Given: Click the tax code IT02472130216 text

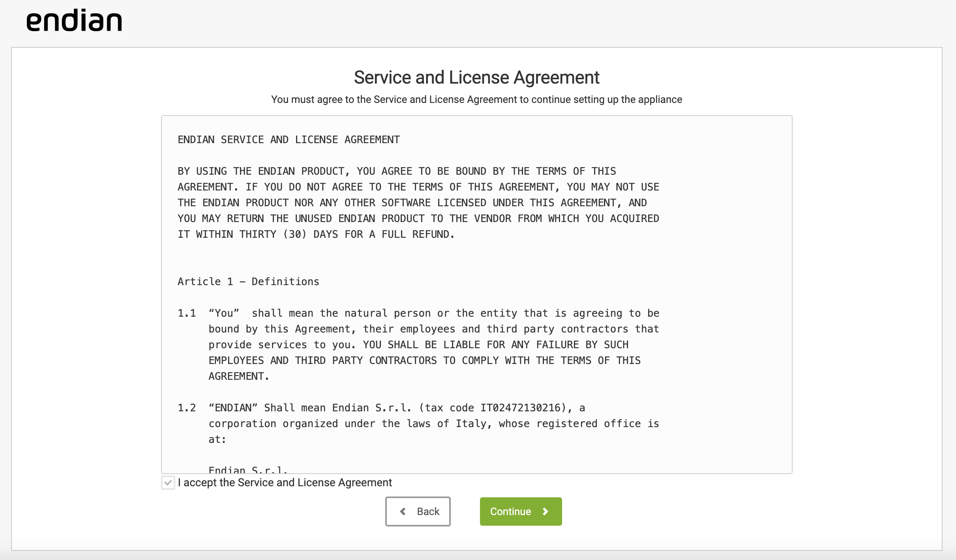Looking at the screenshot, I should pyautogui.click(x=520, y=408).
